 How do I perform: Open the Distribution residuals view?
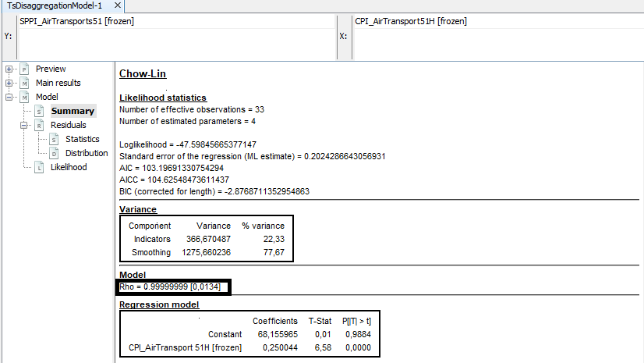pyautogui.click(x=87, y=153)
